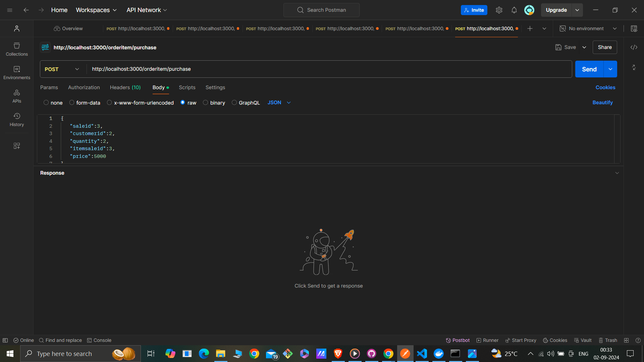644x362 pixels.
Task: Open the History sidebar panel
Action: coord(17,119)
